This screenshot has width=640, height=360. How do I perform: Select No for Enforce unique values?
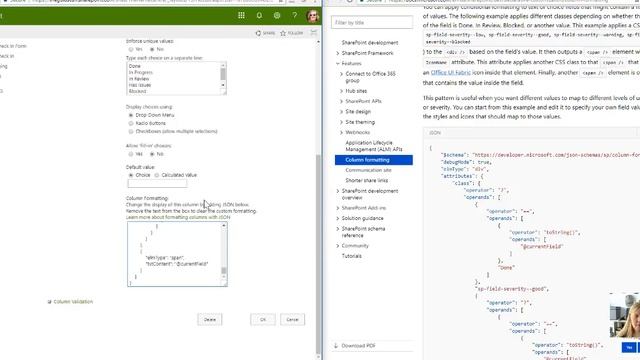152,49
